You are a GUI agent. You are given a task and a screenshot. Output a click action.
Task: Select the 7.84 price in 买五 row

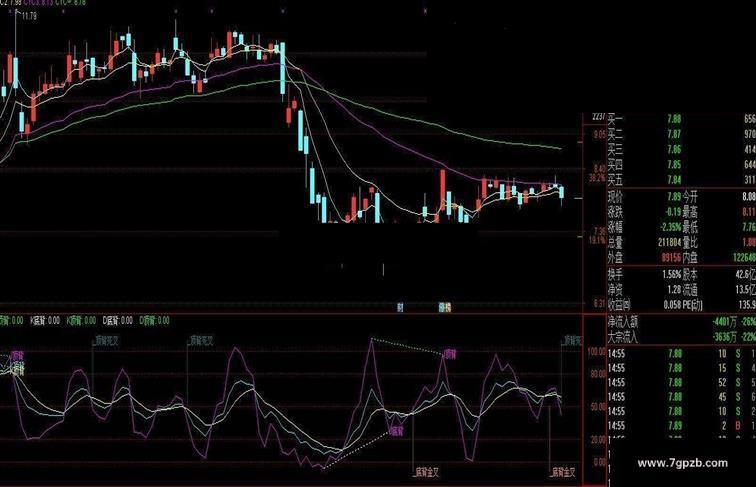[x=674, y=180]
